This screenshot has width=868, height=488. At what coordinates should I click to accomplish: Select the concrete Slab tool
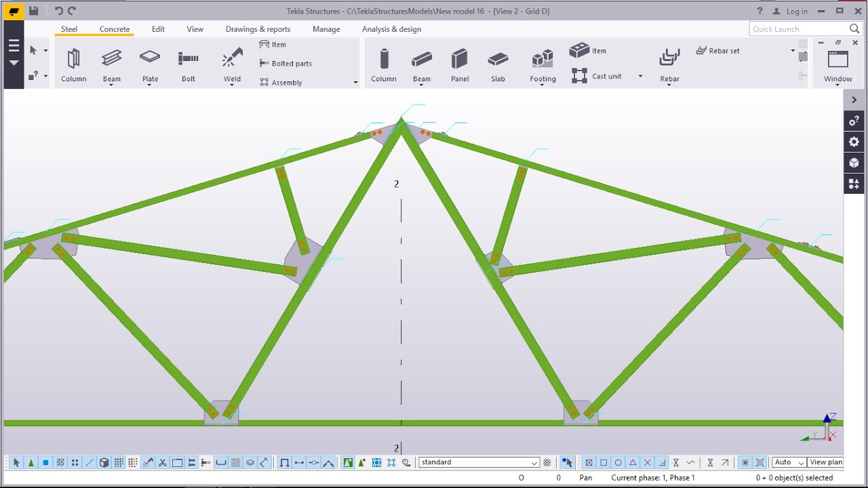pyautogui.click(x=498, y=66)
